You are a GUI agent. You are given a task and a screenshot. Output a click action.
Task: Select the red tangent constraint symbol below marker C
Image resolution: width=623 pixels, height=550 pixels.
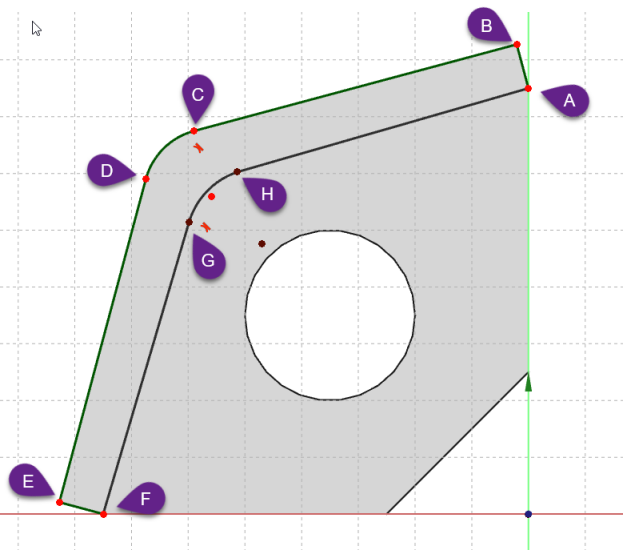click(199, 148)
